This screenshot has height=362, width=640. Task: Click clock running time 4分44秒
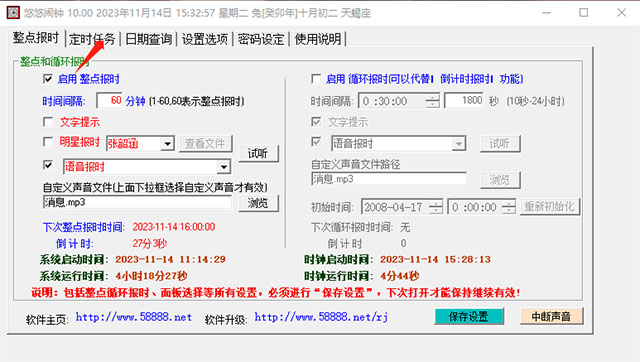(400, 276)
